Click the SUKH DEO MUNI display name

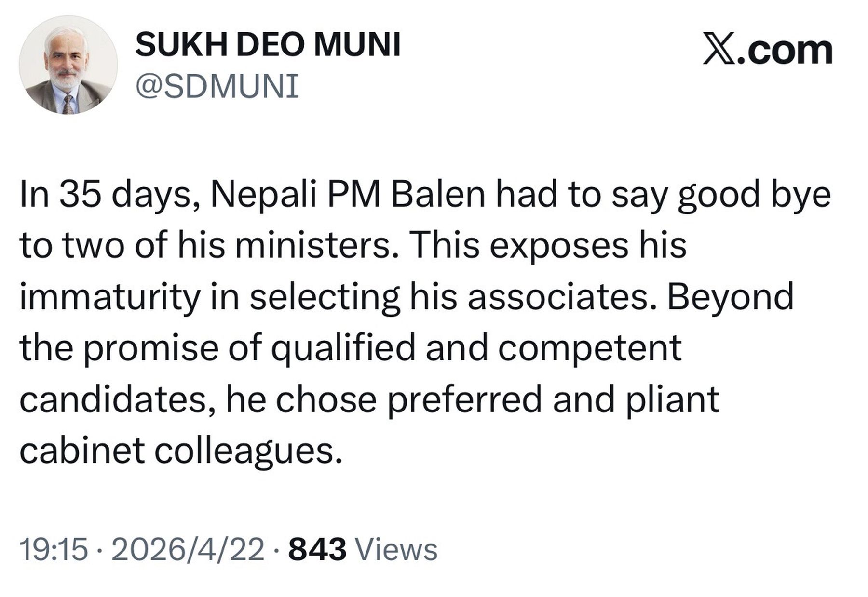tap(268, 45)
